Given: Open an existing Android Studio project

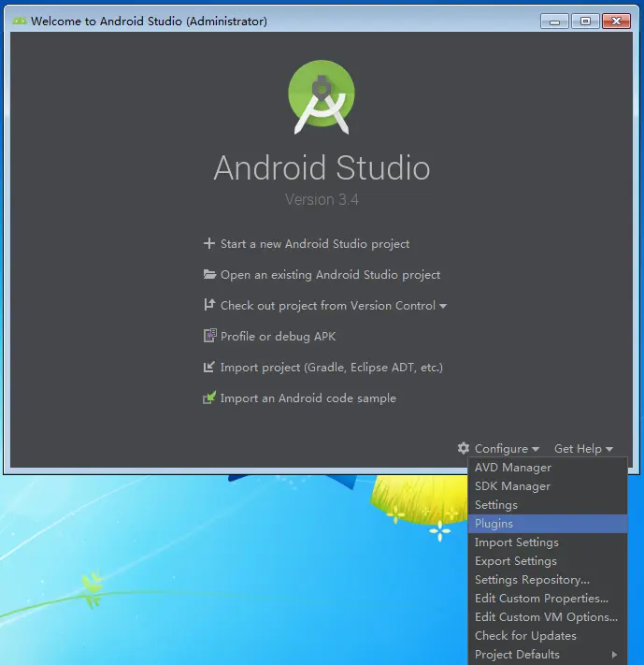Looking at the screenshot, I should coord(330,275).
